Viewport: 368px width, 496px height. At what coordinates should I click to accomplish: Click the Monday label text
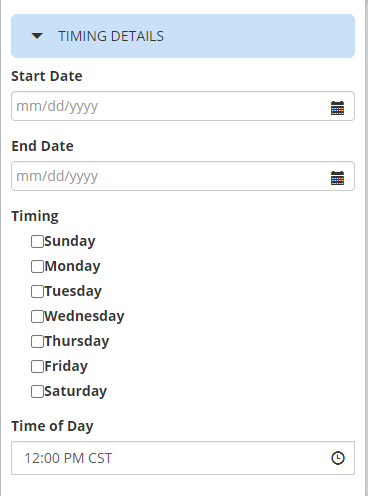tap(72, 266)
